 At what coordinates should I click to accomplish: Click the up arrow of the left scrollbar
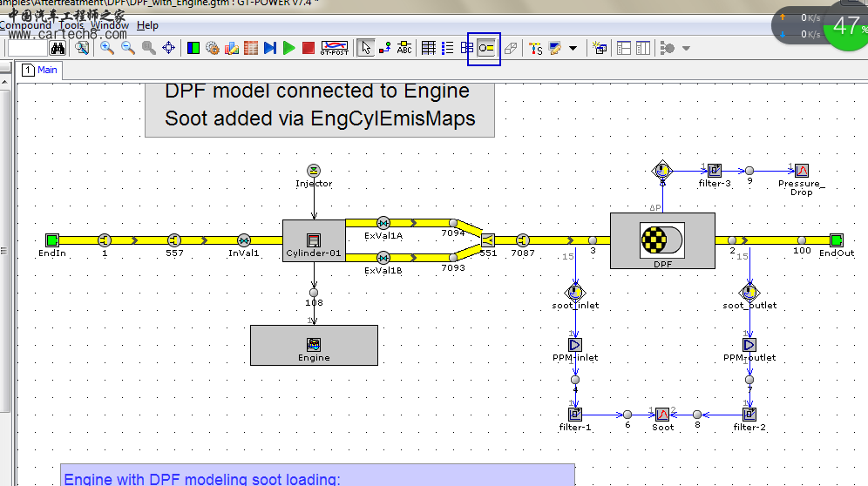(4, 82)
